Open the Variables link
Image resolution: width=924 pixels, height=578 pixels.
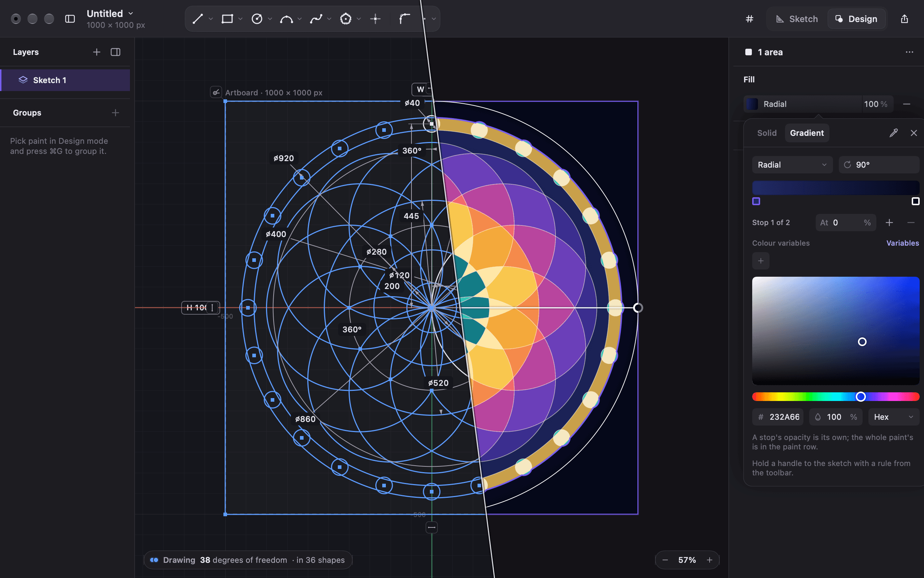click(902, 243)
